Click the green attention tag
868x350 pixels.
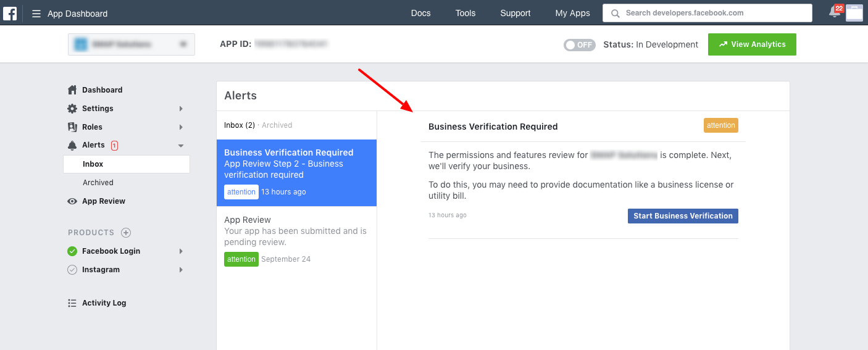(x=241, y=259)
